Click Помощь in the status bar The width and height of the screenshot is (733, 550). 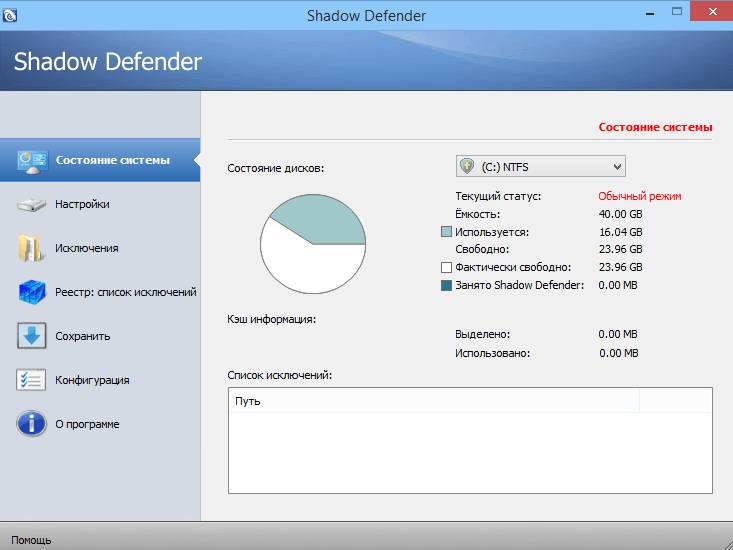pyautogui.click(x=31, y=540)
